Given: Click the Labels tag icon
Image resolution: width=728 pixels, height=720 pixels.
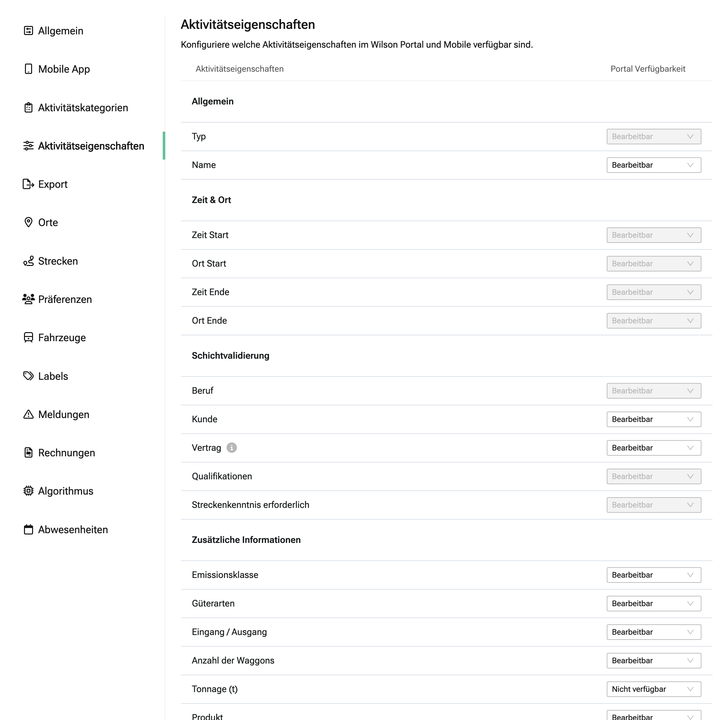Looking at the screenshot, I should (x=28, y=376).
